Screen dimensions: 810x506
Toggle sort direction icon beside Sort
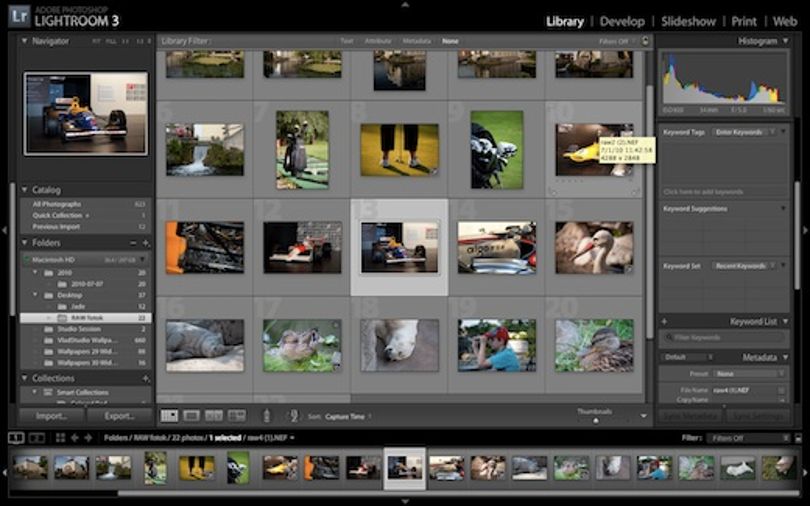tap(293, 416)
